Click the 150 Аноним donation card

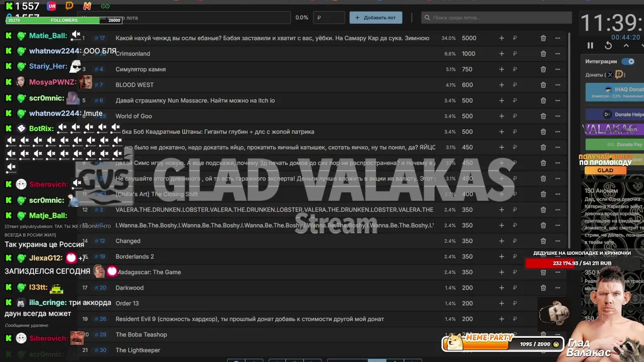[614, 217]
